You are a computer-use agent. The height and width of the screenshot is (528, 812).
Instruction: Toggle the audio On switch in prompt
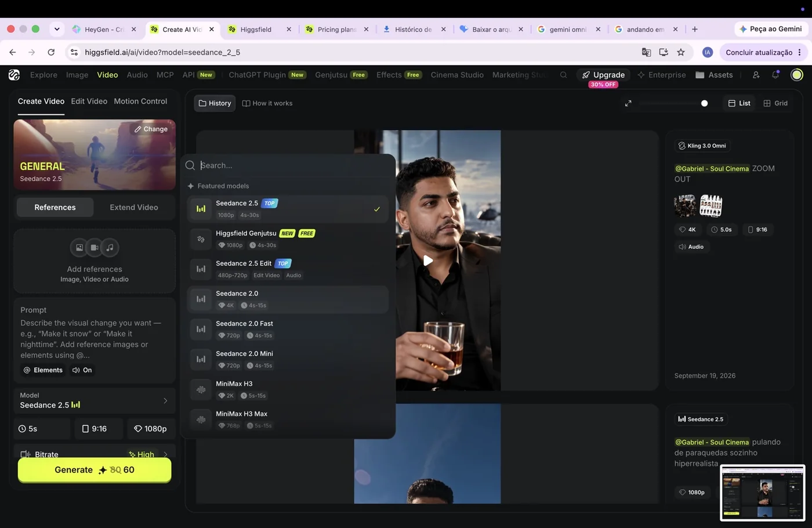[82, 370]
